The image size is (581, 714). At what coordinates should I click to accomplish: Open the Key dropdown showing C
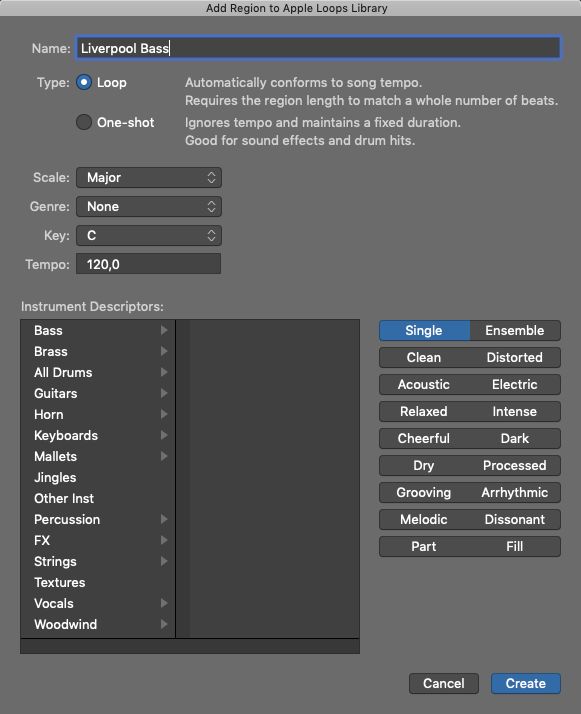[148, 235]
